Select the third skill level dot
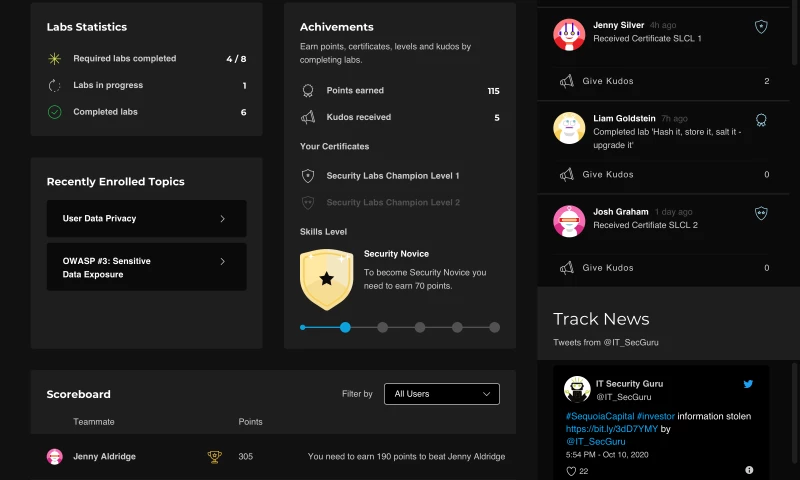The height and width of the screenshot is (480, 800). [383, 327]
